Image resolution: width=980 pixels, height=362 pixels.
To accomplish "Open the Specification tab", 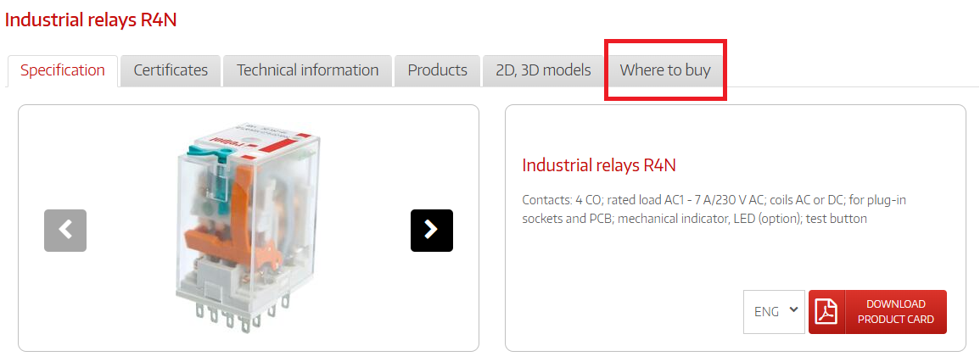I will click(x=63, y=70).
